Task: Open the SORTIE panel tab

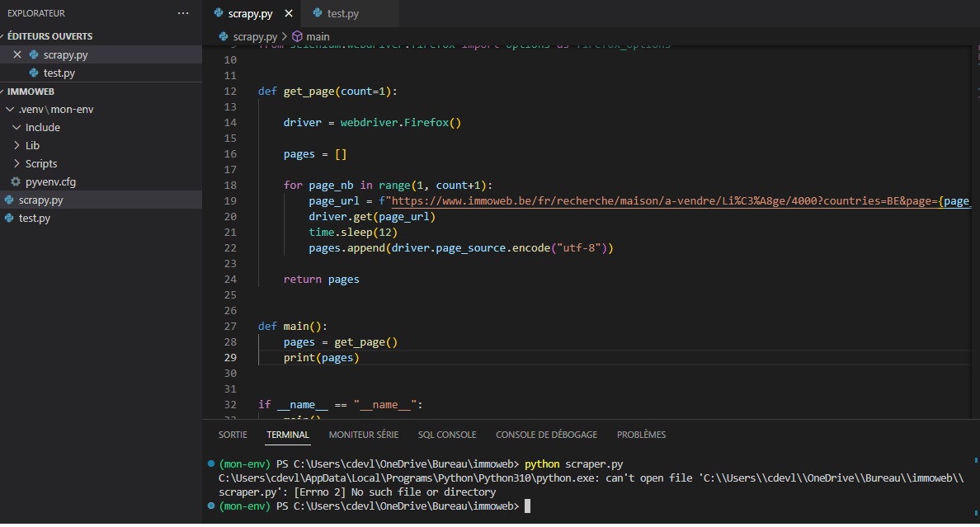Action: point(233,435)
